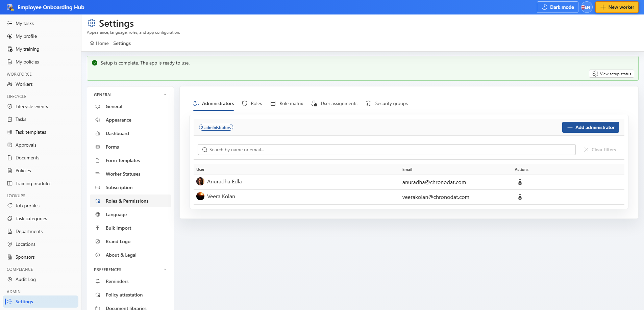Screen dimensions: 644x310
Task: Open Departments lookup
Action: 41,231
